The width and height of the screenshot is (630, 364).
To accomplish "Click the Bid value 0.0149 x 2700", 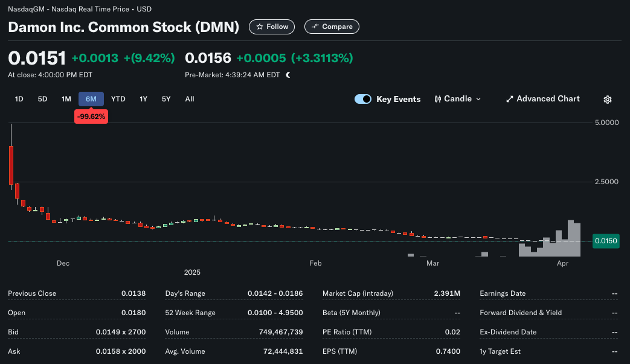I will click(x=121, y=332).
